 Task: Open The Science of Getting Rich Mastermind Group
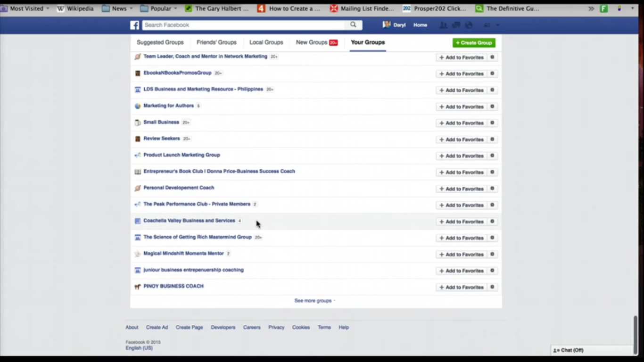click(198, 237)
